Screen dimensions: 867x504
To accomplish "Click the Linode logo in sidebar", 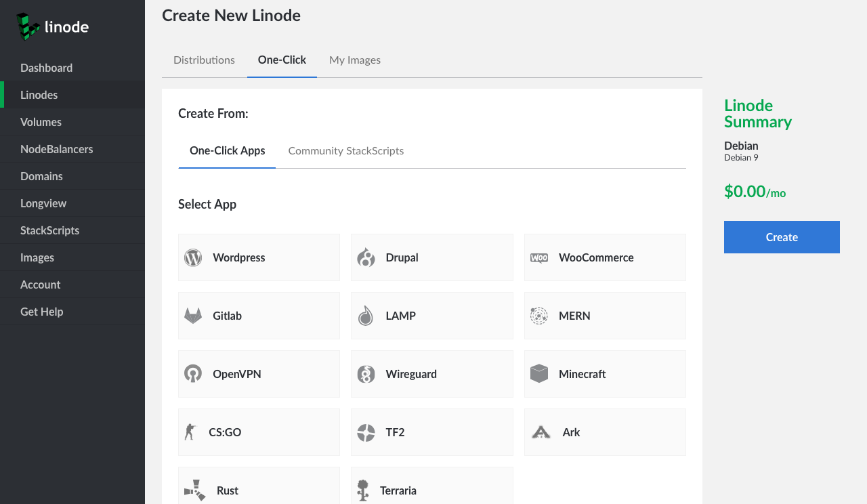I will click(53, 27).
